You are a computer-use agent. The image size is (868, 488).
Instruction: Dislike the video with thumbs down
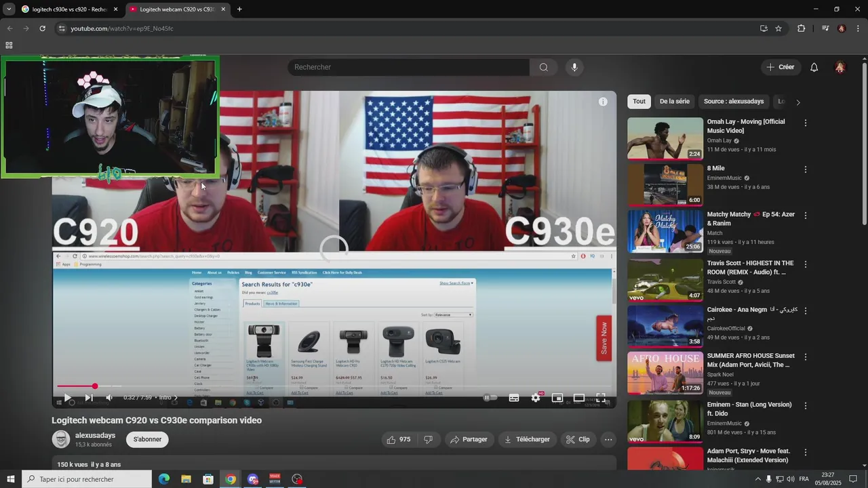(x=428, y=439)
